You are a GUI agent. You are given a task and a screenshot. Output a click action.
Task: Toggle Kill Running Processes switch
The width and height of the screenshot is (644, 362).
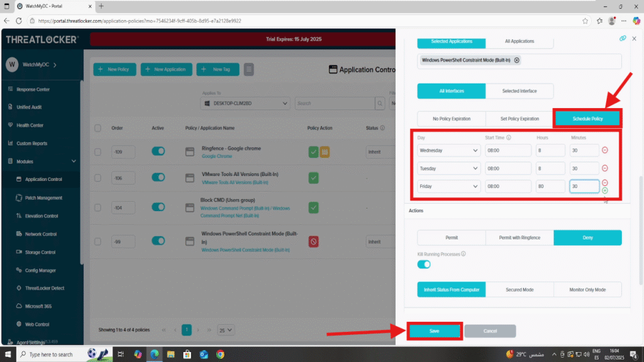tap(424, 265)
